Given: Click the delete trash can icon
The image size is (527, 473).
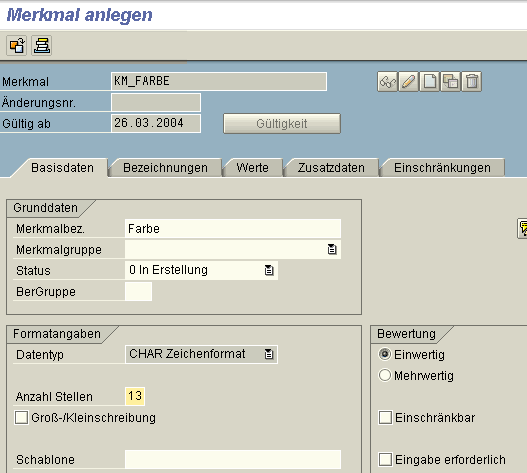Looking at the screenshot, I should pyautogui.click(x=472, y=82).
